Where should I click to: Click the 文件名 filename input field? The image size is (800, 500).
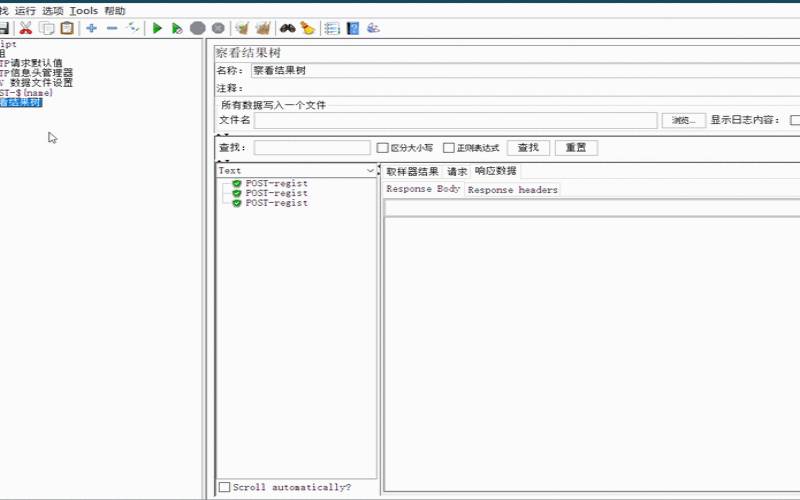(456, 120)
